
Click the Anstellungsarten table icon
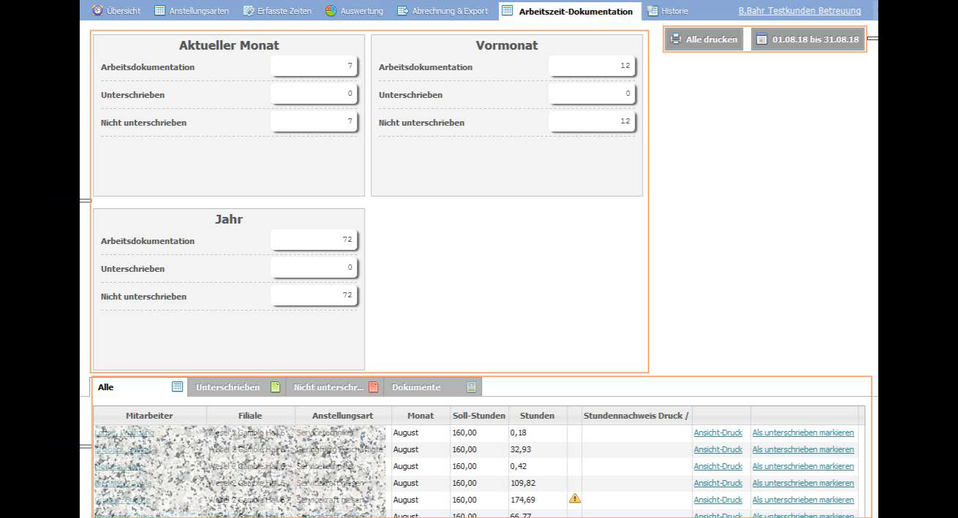click(x=159, y=10)
